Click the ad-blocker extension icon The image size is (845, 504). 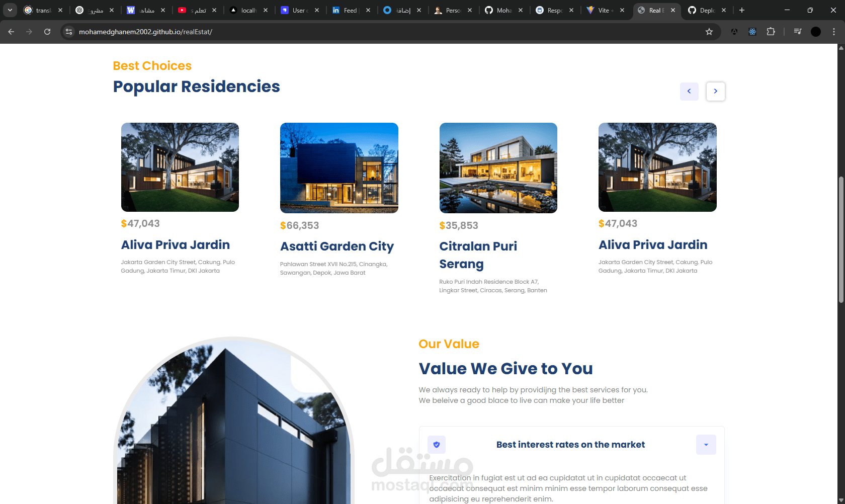click(734, 32)
